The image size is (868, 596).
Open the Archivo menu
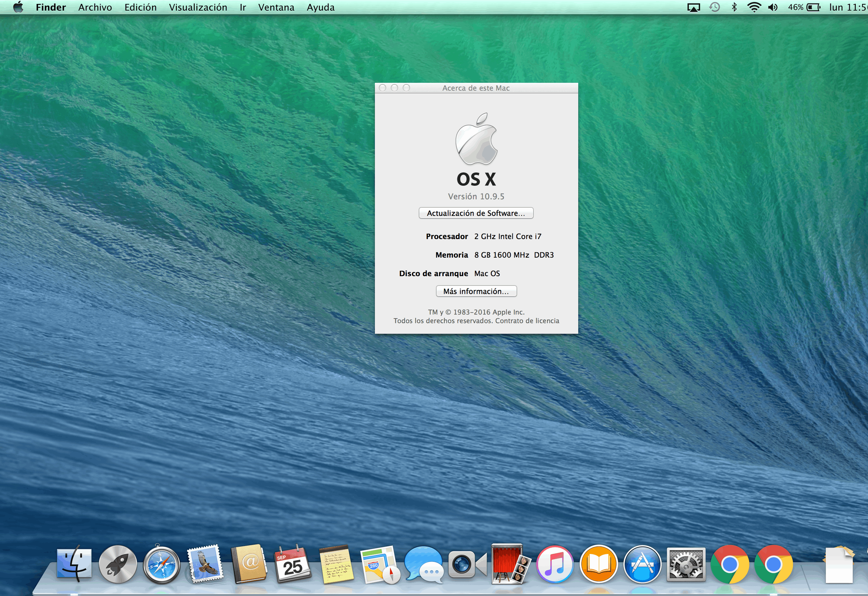point(95,7)
